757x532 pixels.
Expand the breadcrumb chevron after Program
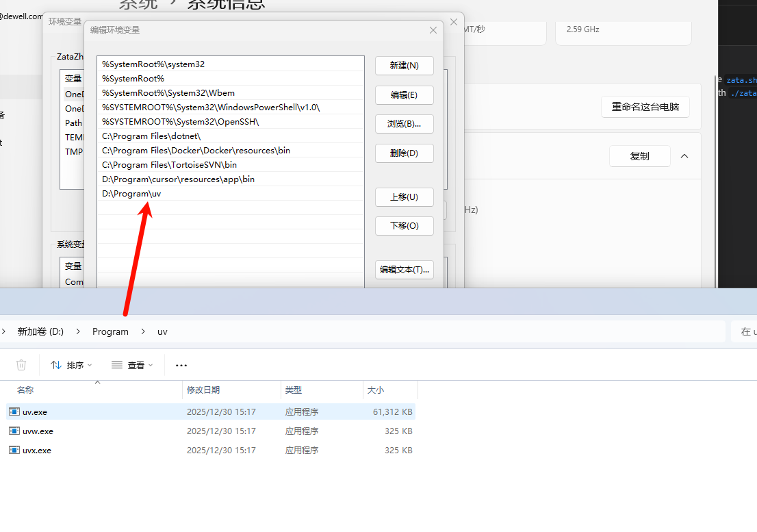coord(143,331)
